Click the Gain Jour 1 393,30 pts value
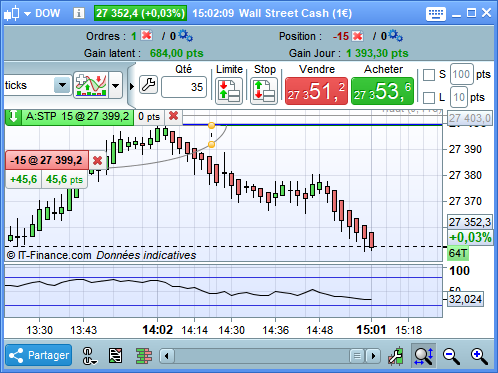Screen dimensions: 498x373 (377, 53)
